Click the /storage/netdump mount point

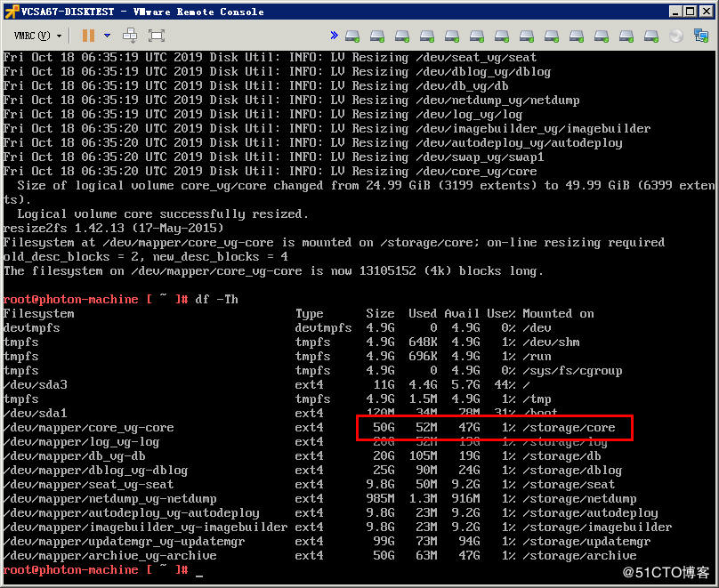579,499
